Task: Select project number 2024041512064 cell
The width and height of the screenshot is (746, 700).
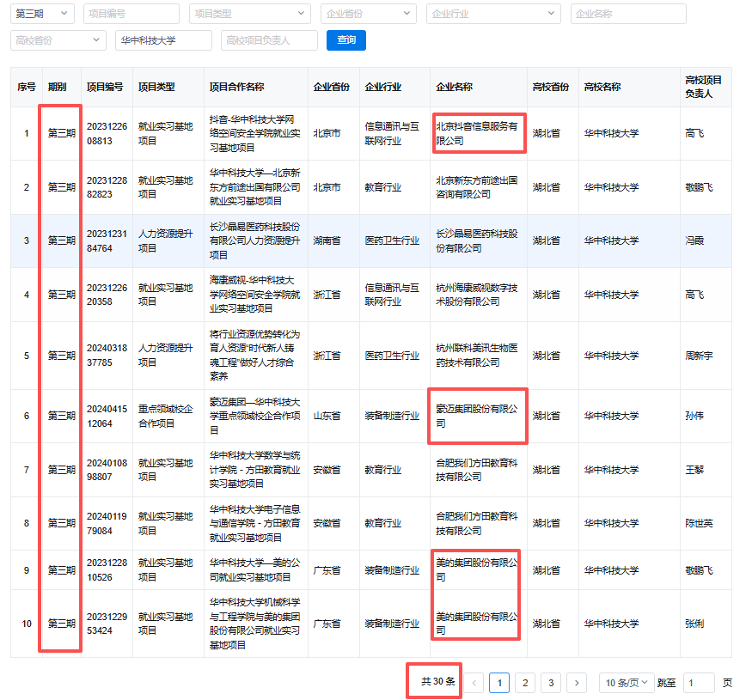Action: tap(107, 416)
